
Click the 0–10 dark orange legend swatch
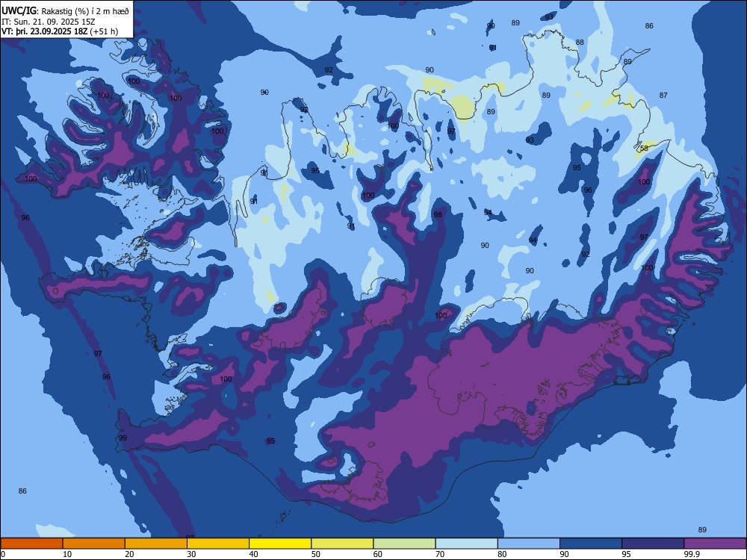click(x=31, y=544)
